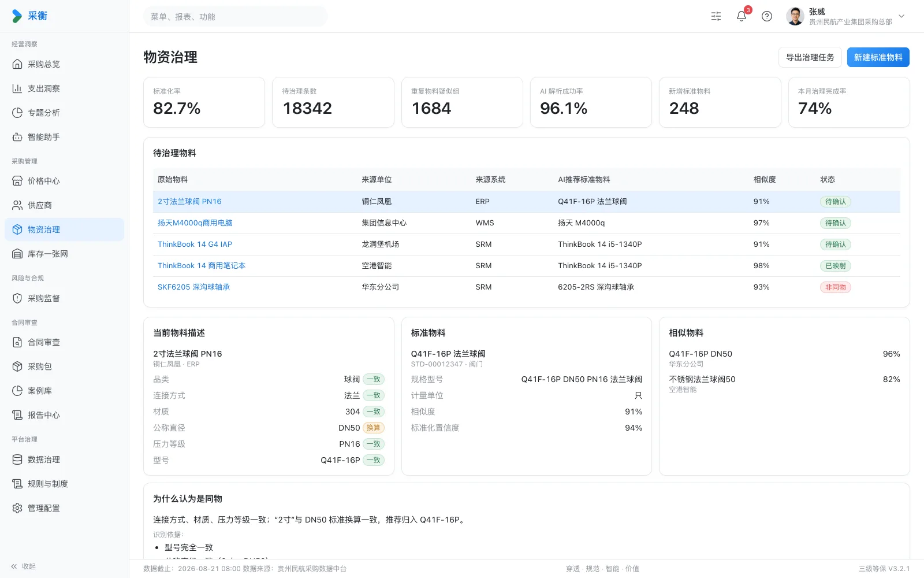Click 换算 tag beside DN50
The width and height of the screenshot is (924, 578).
click(x=373, y=428)
